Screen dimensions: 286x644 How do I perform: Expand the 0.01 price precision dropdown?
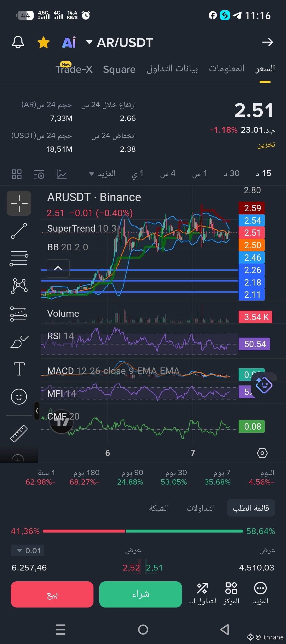[28, 551]
